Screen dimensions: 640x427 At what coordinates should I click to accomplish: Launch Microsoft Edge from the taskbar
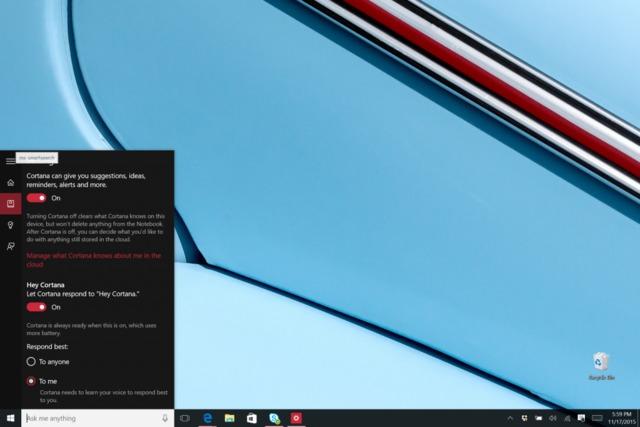(208, 418)
